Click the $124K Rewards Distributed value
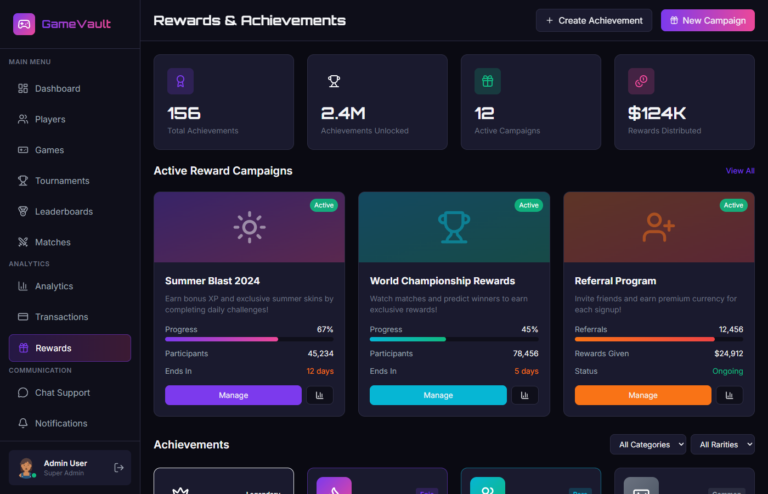768x494 pixels. click(657, 114)
